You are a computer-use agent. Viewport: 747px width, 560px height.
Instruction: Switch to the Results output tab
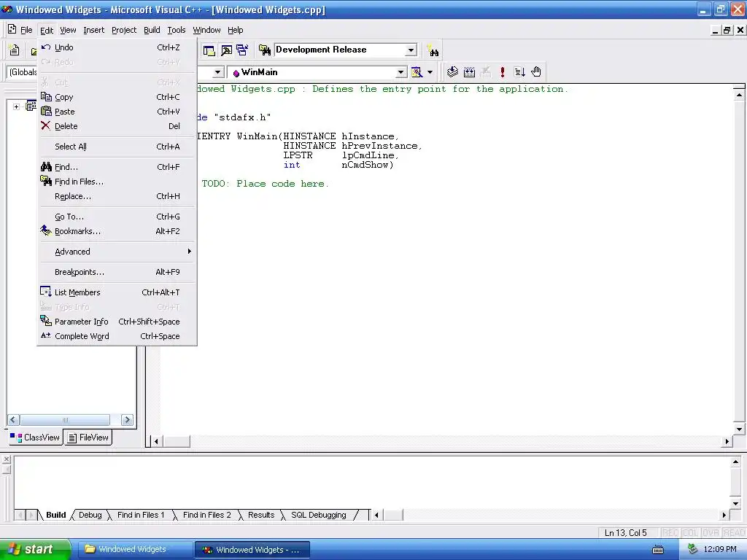[x=261, y=515]
